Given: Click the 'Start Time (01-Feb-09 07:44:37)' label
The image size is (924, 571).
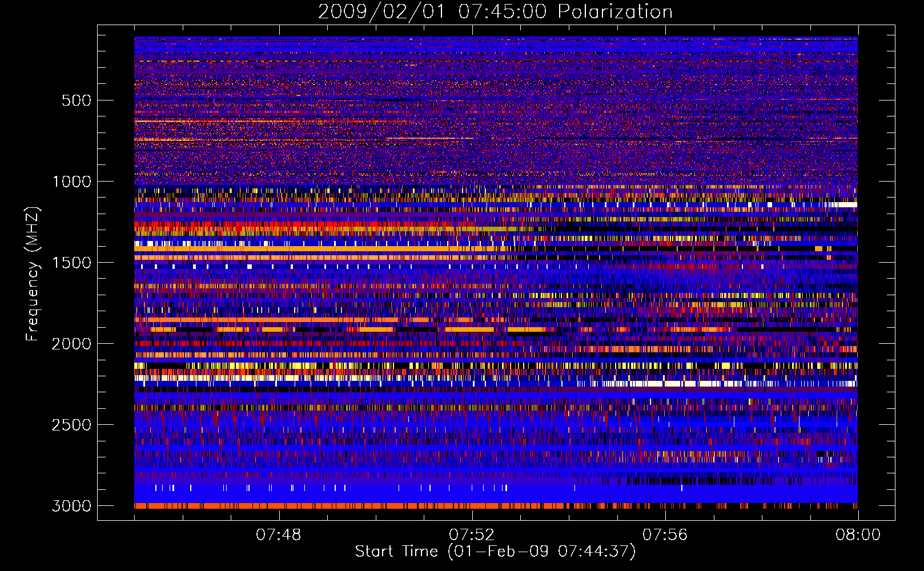Looking at the screenshot, I should [495, 552].
